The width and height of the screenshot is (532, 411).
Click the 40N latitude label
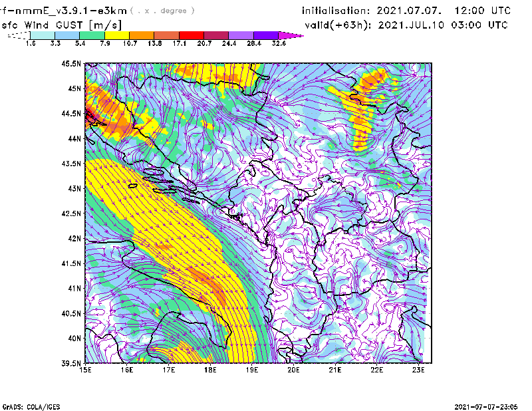(74, 339)
